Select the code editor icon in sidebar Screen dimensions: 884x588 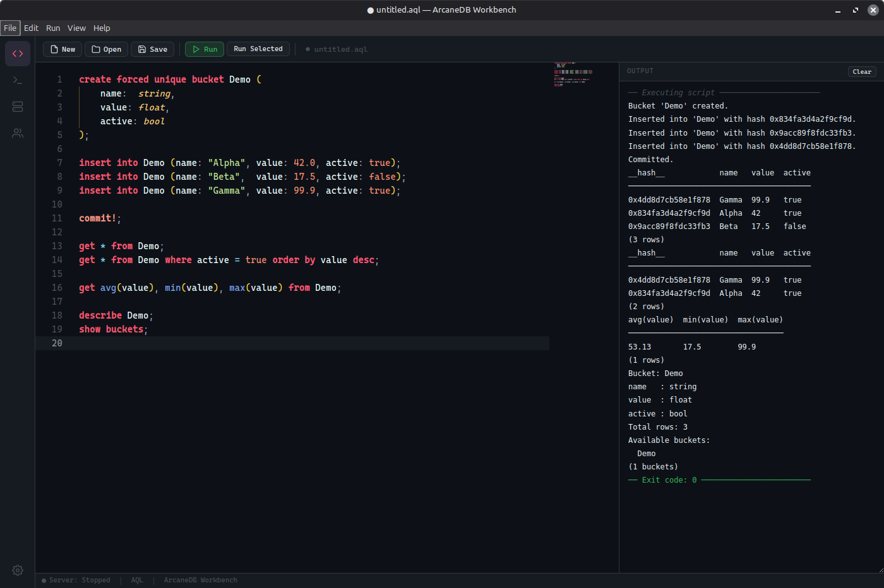[17, 53]
